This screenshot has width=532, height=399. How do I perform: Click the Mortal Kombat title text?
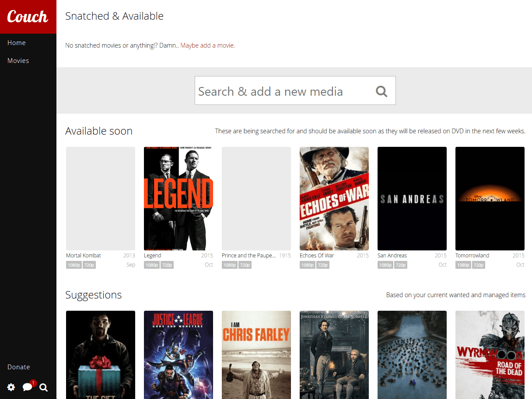(84, 256)
